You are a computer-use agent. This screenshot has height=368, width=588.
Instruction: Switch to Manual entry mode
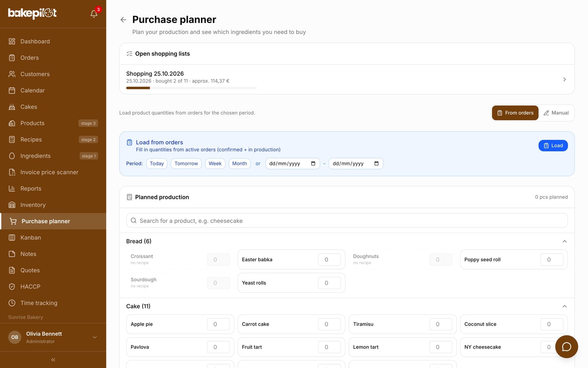[x=556, y=113]
